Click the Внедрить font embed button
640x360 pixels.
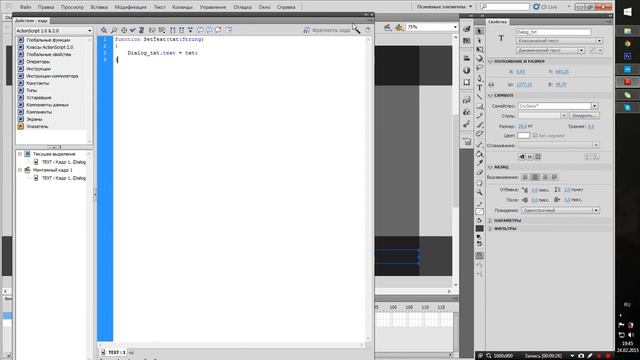tap(584, 116)
